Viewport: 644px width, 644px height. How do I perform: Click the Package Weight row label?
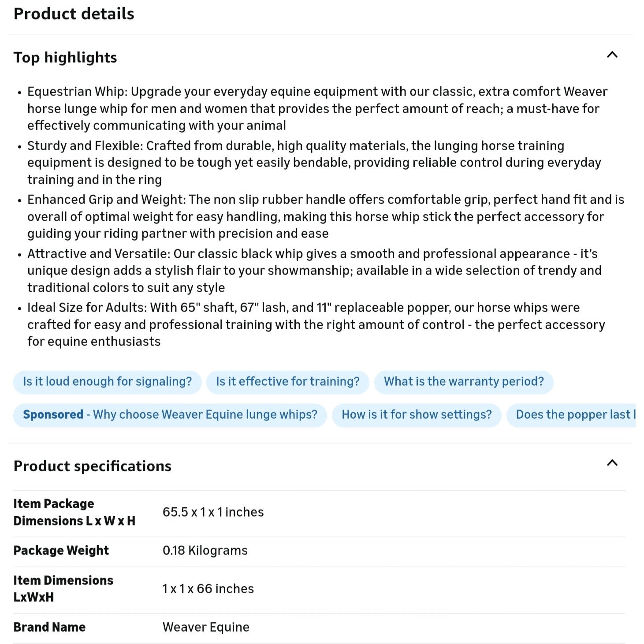(x=61, y=551)
